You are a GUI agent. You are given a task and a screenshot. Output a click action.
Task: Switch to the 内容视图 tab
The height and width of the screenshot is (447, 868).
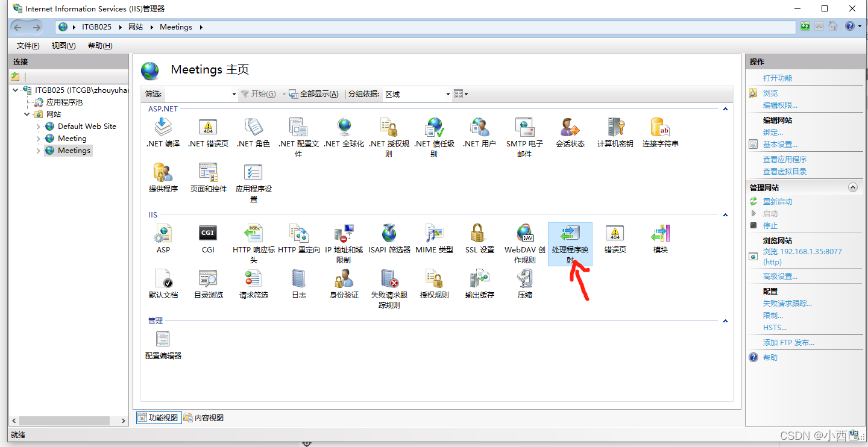(x=204, y=417)
